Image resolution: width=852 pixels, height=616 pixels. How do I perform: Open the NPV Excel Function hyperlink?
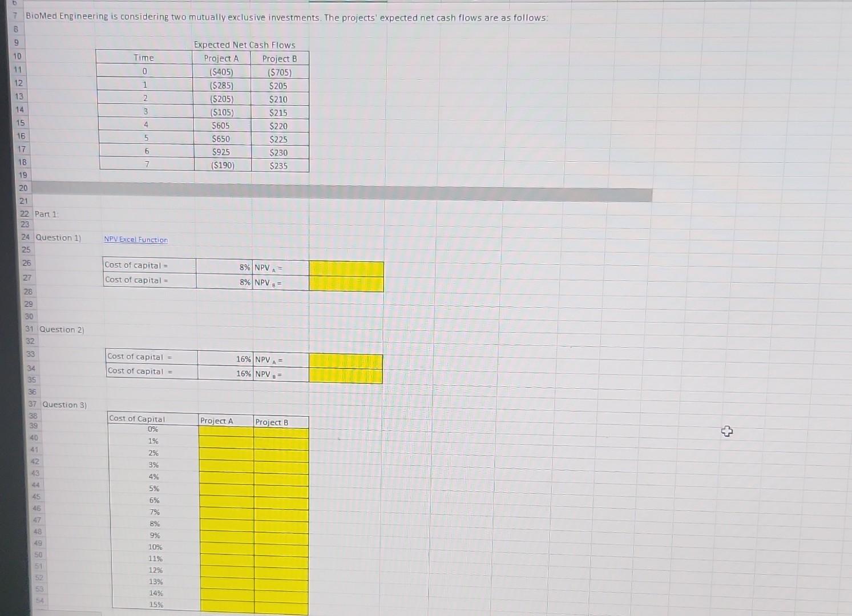pos(136,240)
